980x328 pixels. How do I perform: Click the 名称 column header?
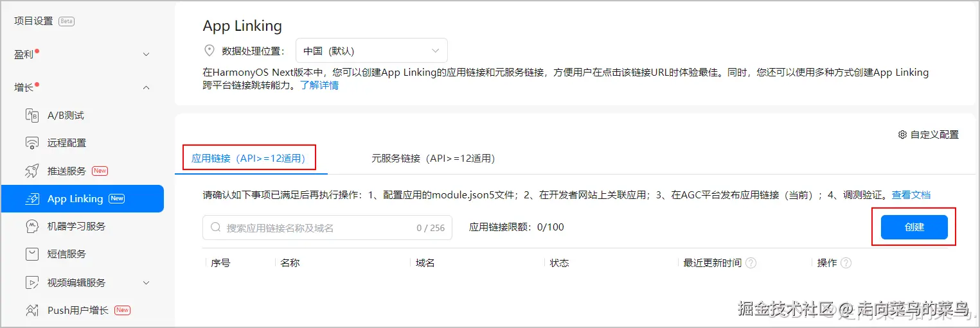(290, 263)
